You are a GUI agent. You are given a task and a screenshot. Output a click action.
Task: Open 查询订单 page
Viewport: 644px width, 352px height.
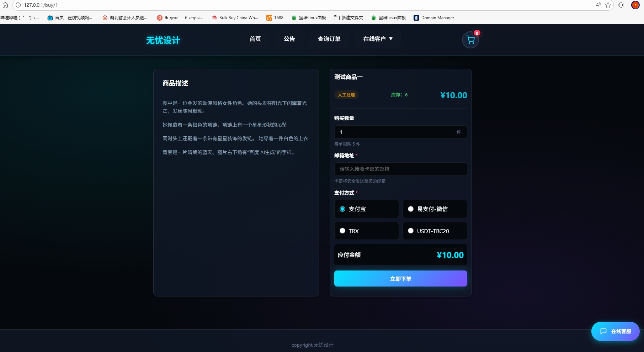[x=329, y=39]
